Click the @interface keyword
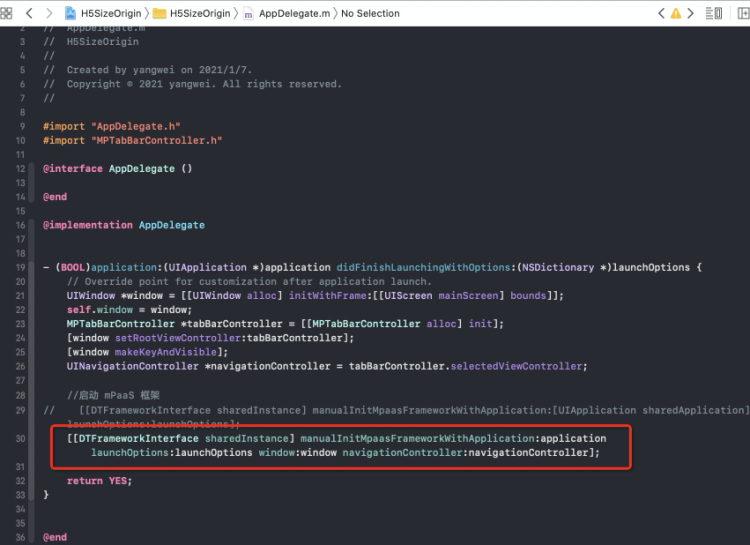The width and height of the screenshot is (750, 545). (73, 168)
